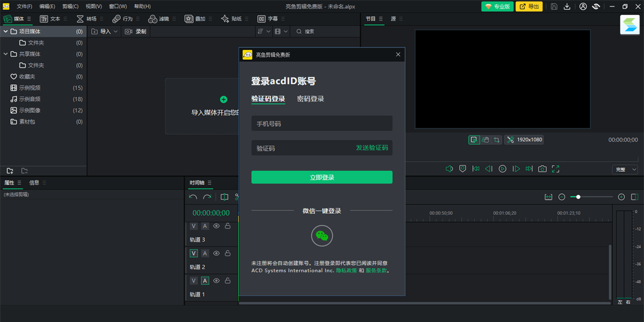Lock track 2
Screen dimensions: 644x322
pyautogui.click(x=228, y=253)
